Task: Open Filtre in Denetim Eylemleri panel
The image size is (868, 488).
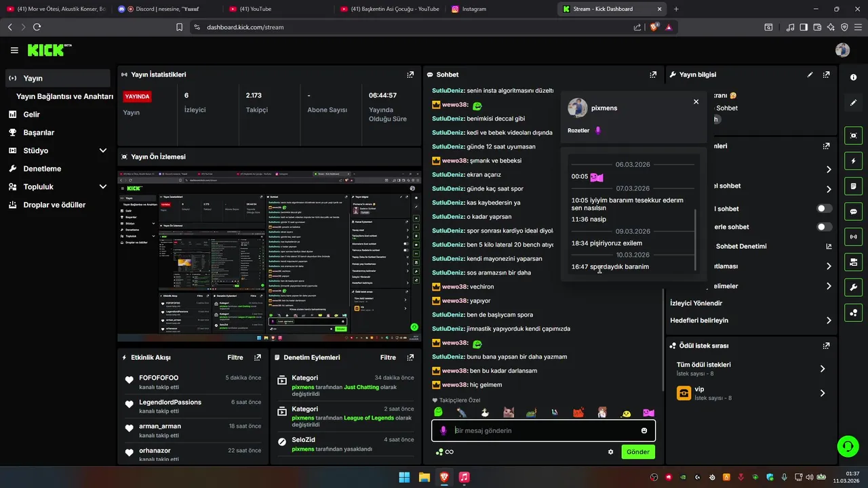Action: point(388,357)
